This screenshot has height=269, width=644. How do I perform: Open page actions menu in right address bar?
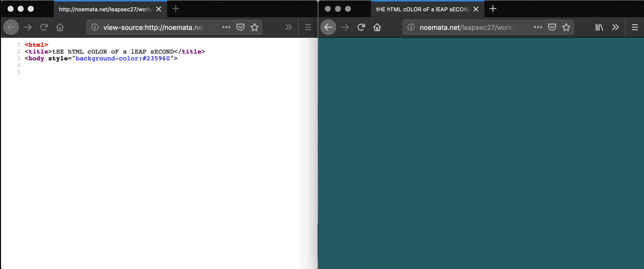point(538,27)
